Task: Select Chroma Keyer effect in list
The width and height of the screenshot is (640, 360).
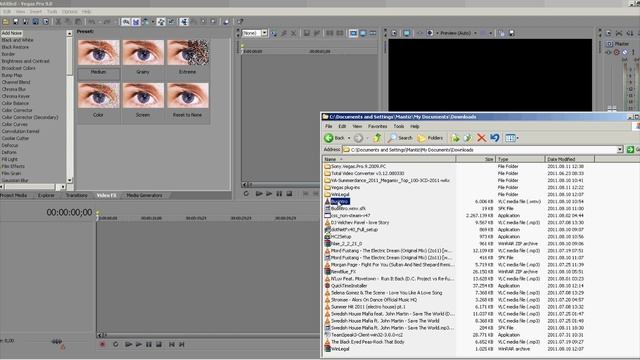Action: [16, 96]
